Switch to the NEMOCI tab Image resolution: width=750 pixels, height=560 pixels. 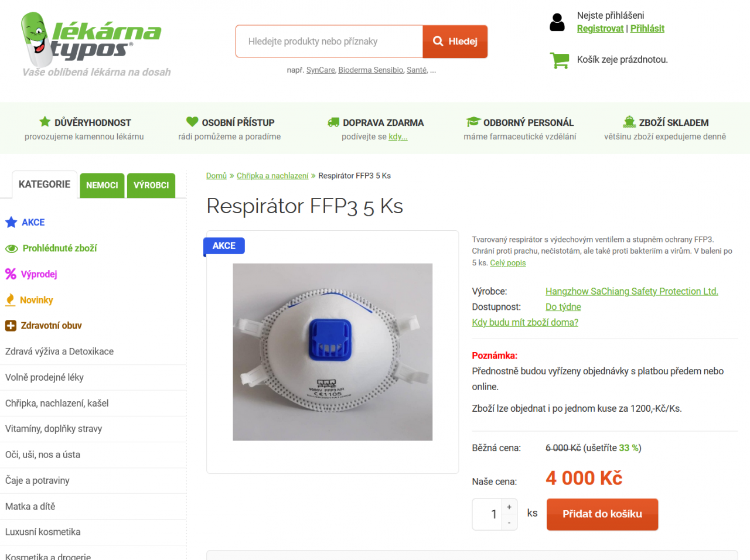(x=102, y=185)
